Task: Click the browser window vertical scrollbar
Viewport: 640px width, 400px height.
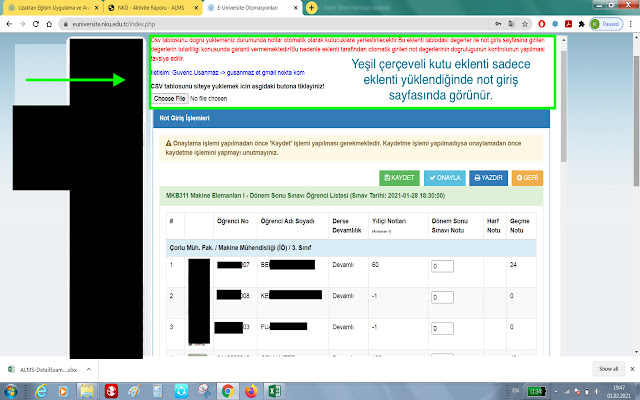Action: coord(637,122)
